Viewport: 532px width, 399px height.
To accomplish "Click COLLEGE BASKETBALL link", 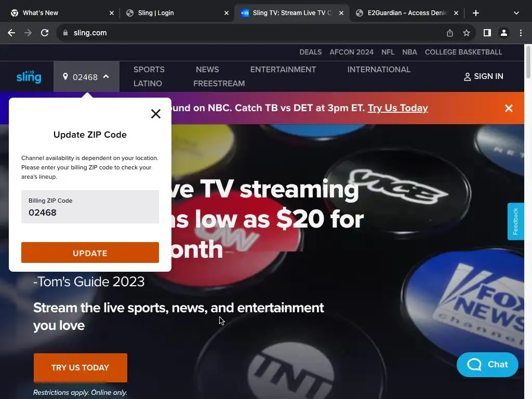I will (x=463, y=52).
